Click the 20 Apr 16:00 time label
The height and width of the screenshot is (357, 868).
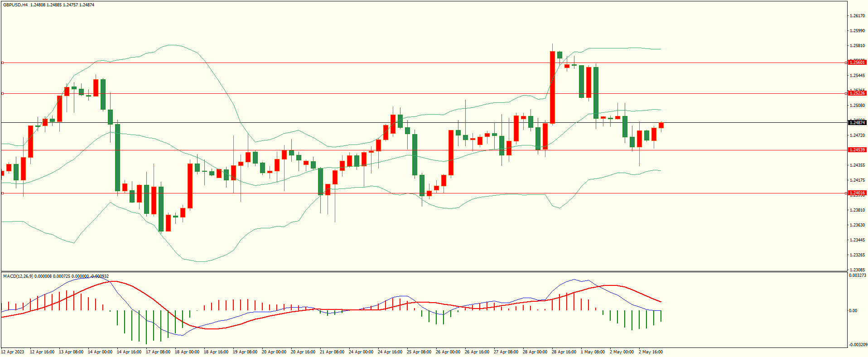[x=303, y=352]
